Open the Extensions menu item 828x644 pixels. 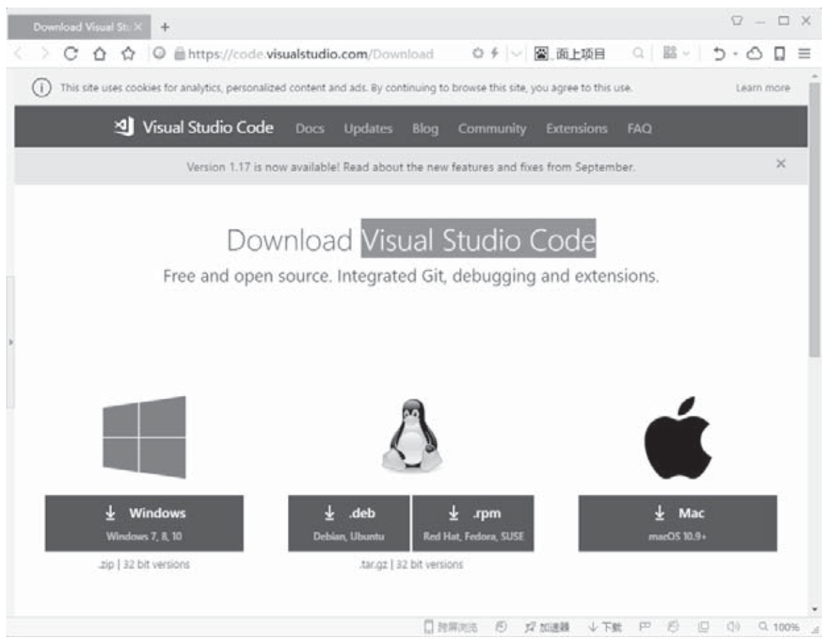click(577, 129)
